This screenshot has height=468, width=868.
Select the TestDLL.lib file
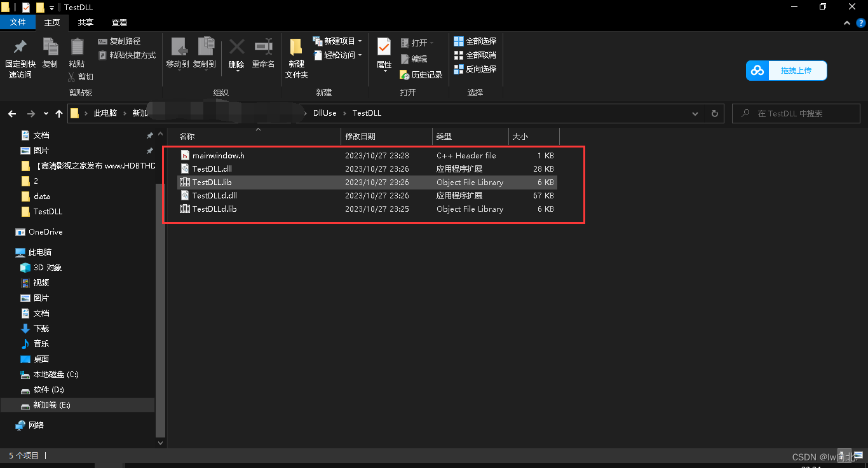click(367, 182)
